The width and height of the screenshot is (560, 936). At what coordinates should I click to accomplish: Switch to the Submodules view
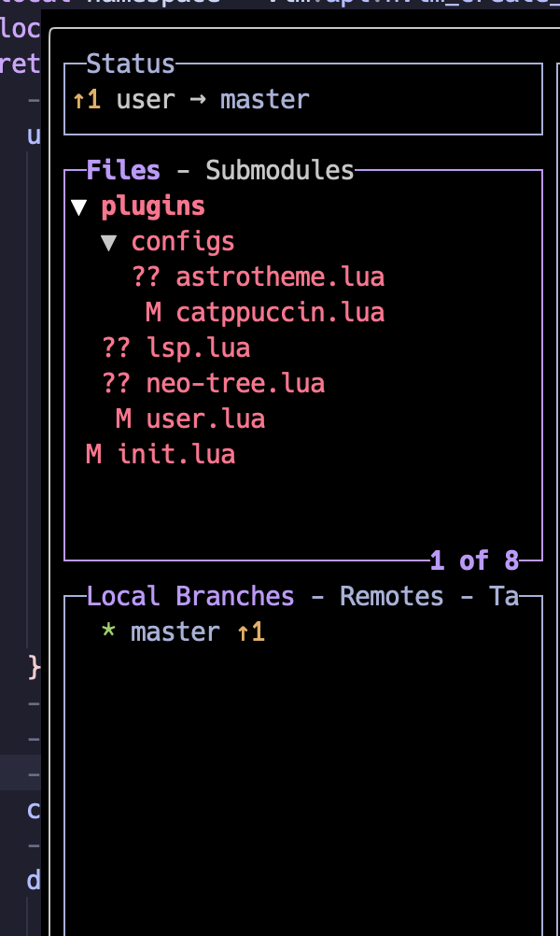click(279, 170)
